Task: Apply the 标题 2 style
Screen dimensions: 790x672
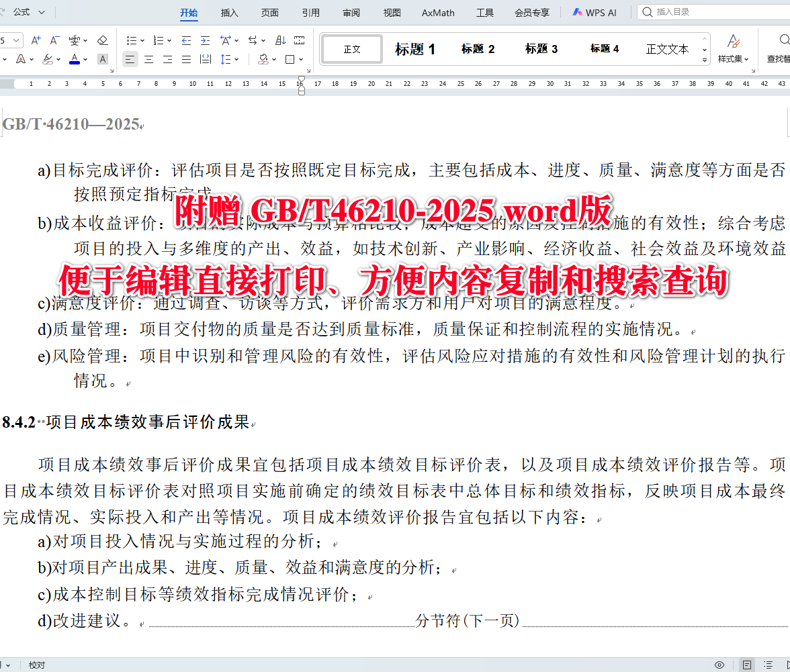Action: point(478,48)
